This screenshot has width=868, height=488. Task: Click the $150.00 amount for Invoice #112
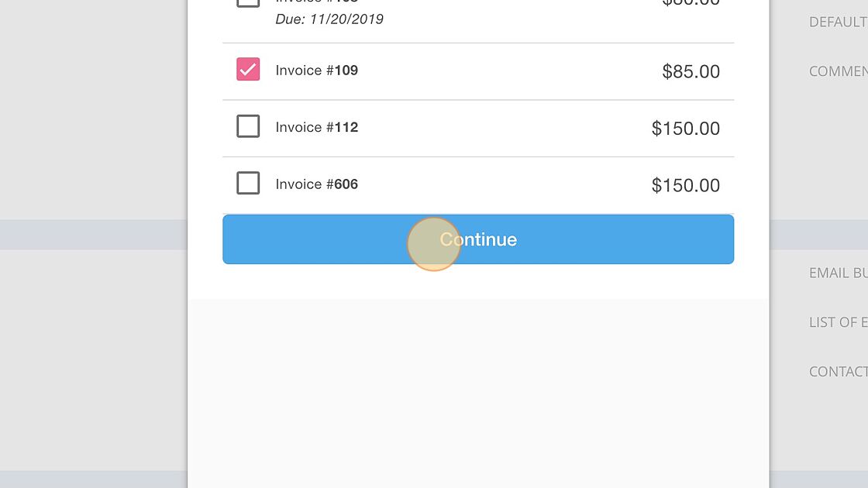(686, 129)
